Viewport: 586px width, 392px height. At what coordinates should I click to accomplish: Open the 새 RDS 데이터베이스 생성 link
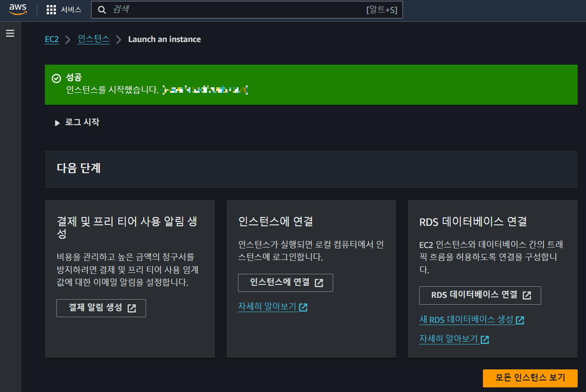(471, 320)
